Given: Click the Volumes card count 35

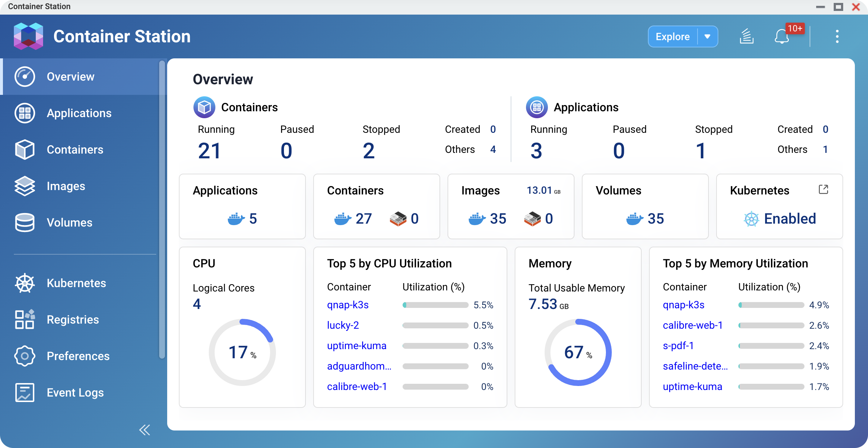Looking at the screenshot, I should 656,219.
